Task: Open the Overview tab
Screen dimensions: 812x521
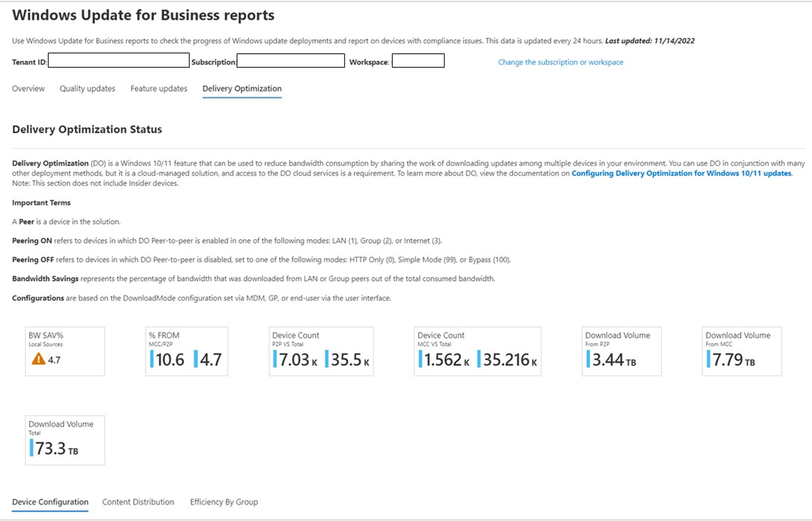Action: [29, 89]
